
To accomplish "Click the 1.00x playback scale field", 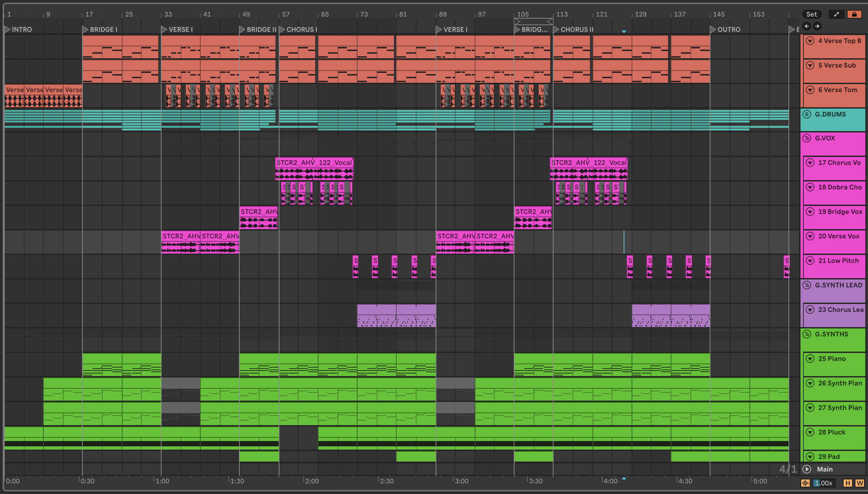I will 824,483.
